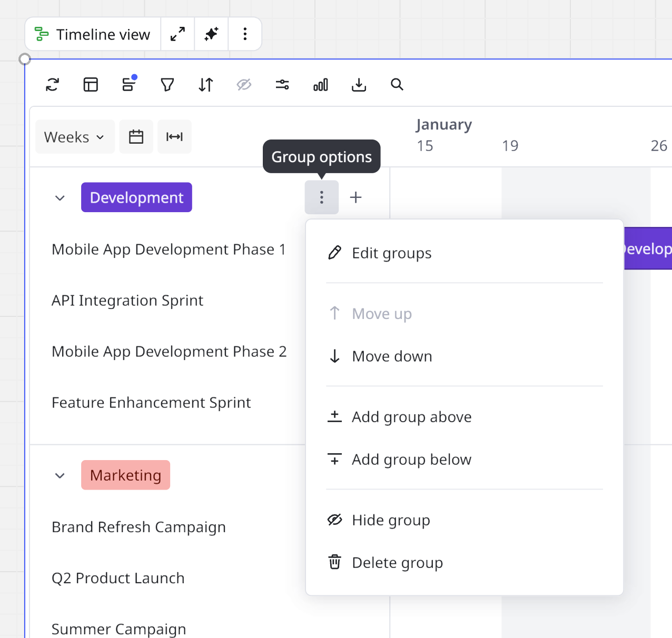
Task: Click the purple Development group label
Action: coord(136,197)
